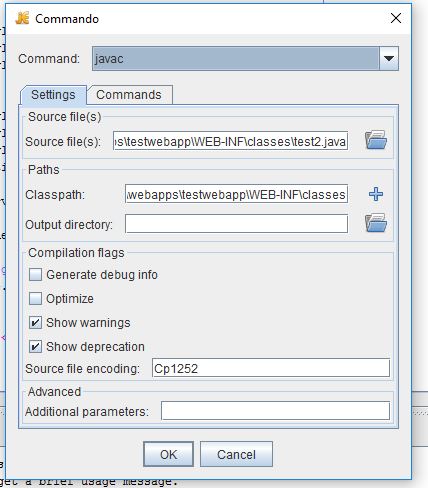
Task: Close the Commando dialog window
Action: point(396,18)
